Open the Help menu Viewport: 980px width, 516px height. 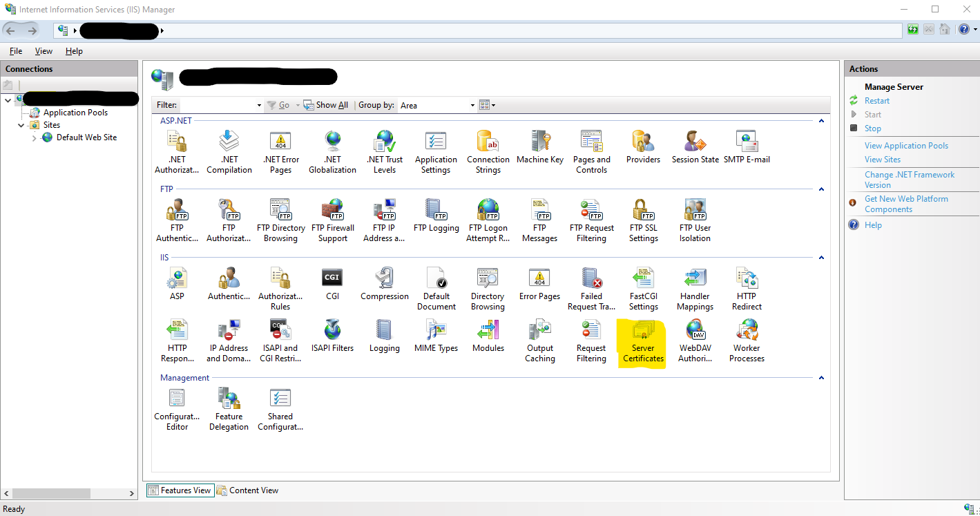click(74, 51)
